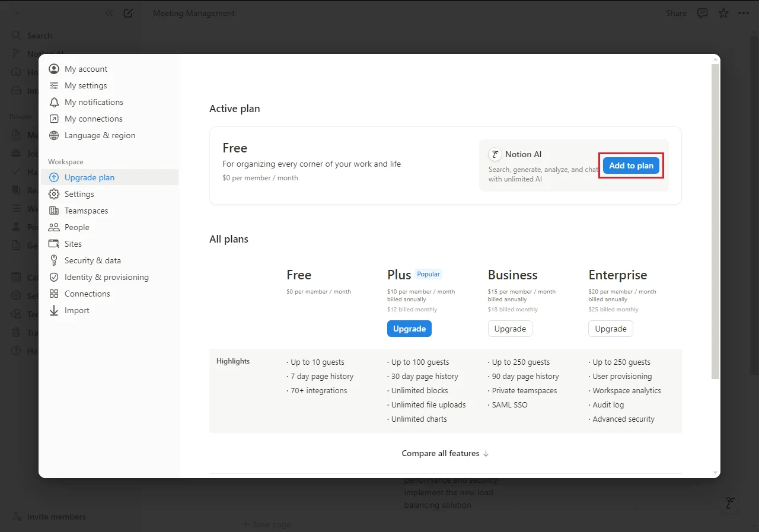Click the Free plan heading under All plans
The height and width of the screenshot is (532, 759).
click(299, 275)
